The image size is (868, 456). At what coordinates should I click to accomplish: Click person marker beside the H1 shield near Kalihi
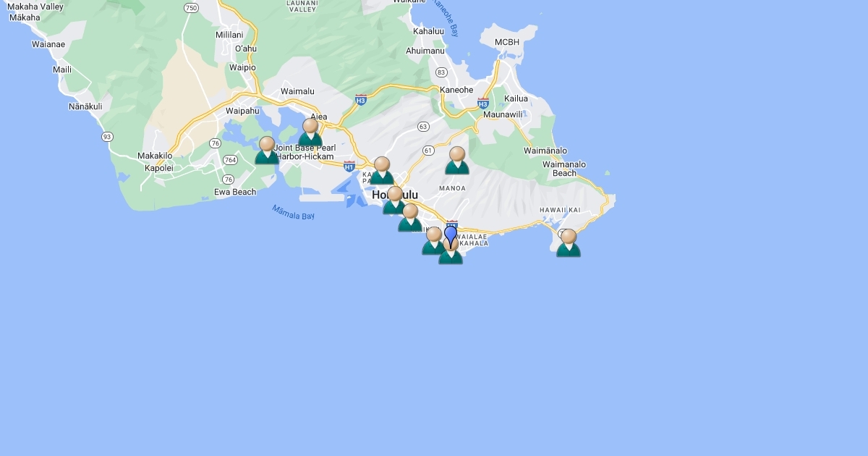(x=382, y=171)
